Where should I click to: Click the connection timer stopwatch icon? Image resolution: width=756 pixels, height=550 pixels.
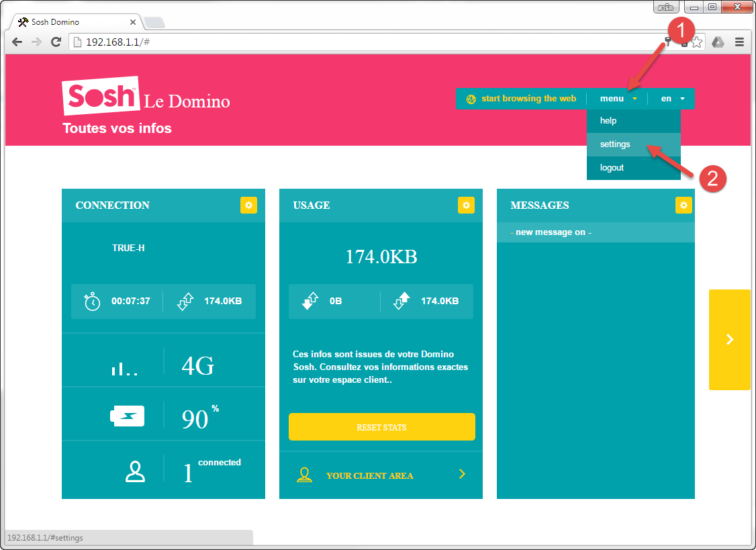(92, 302)
